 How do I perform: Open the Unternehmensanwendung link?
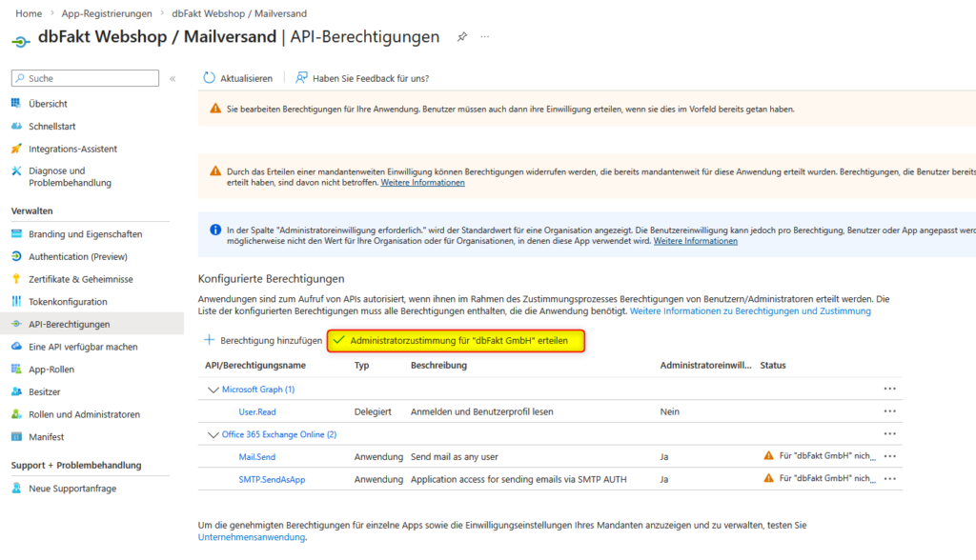click(x=252, y=537)
